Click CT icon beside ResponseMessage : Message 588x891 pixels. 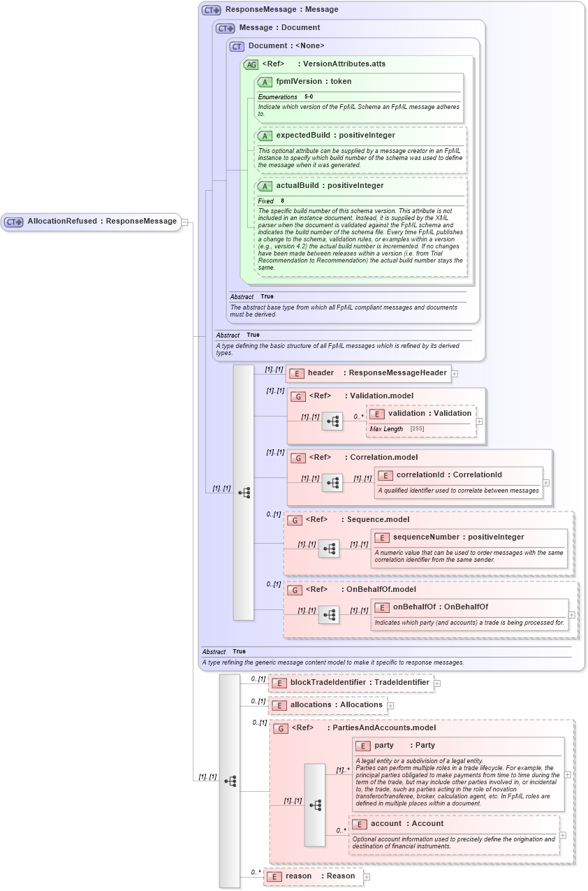tap(212, 10)
